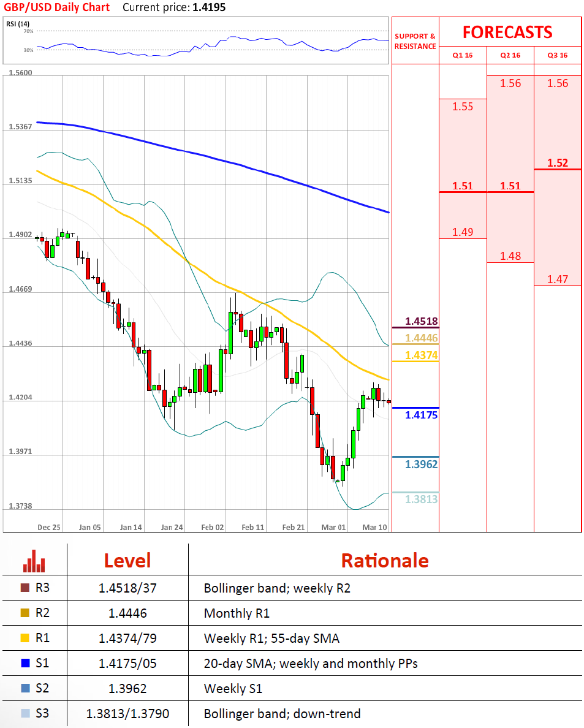The width and height of the screenshot is (584, 728).
Task: Click the current price value 1.4195
Action: (209, 7)
